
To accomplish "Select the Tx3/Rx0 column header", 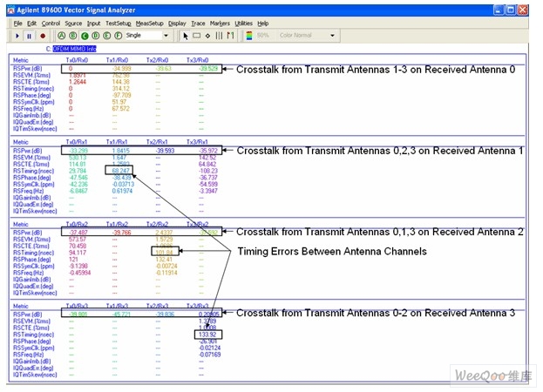I will coord(197,60).
